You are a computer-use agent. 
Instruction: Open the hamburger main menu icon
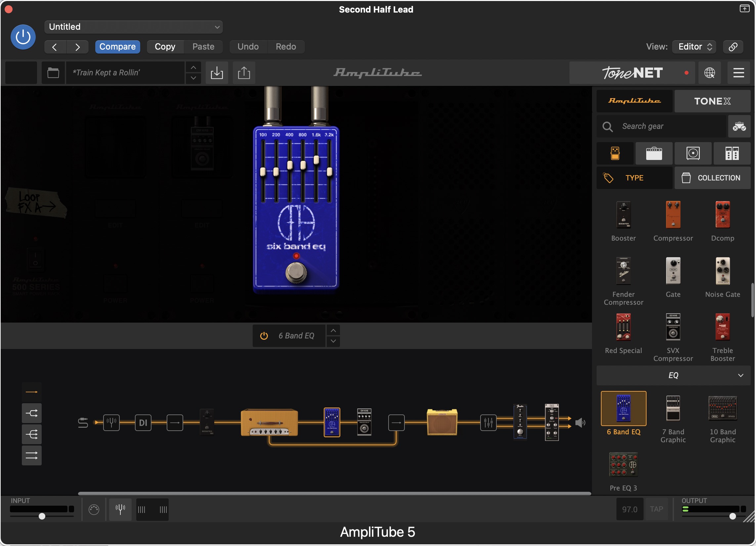tap(738, 73)
